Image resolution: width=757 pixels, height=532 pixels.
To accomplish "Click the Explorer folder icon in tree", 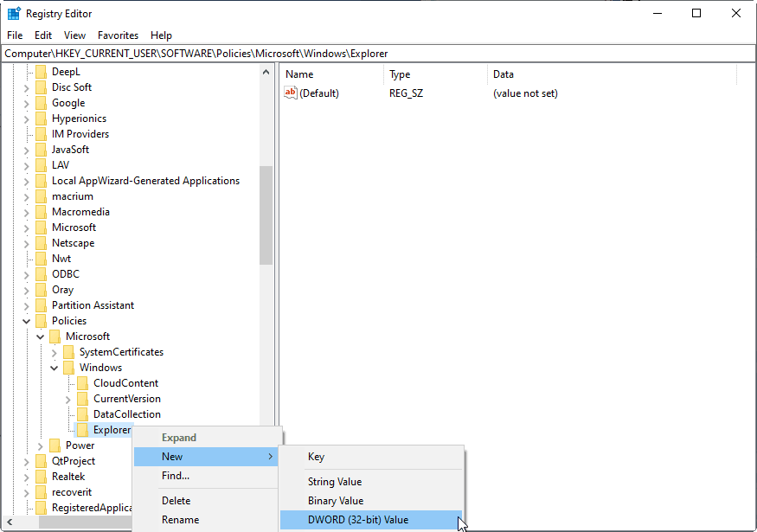I will click(x=82, y=430).
